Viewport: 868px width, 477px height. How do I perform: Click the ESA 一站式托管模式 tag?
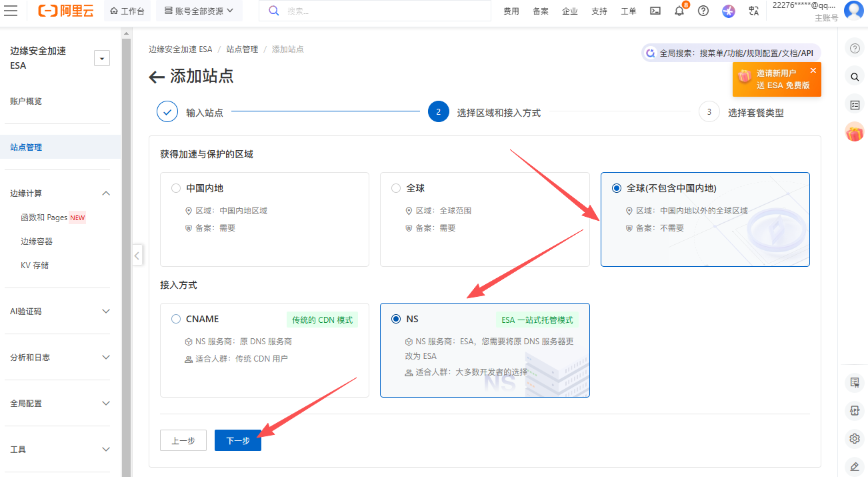[537, 320]
